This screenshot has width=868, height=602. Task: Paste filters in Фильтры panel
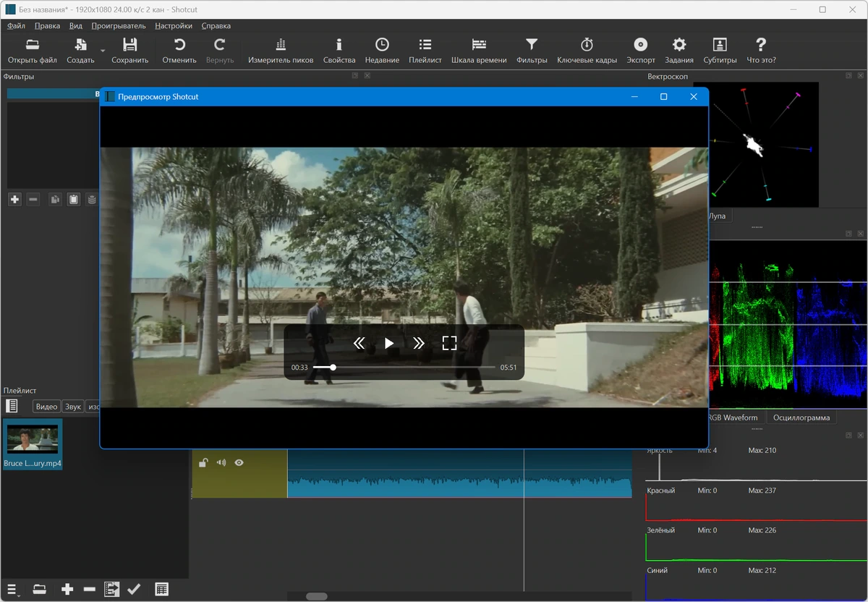click(x=73, y=199)
